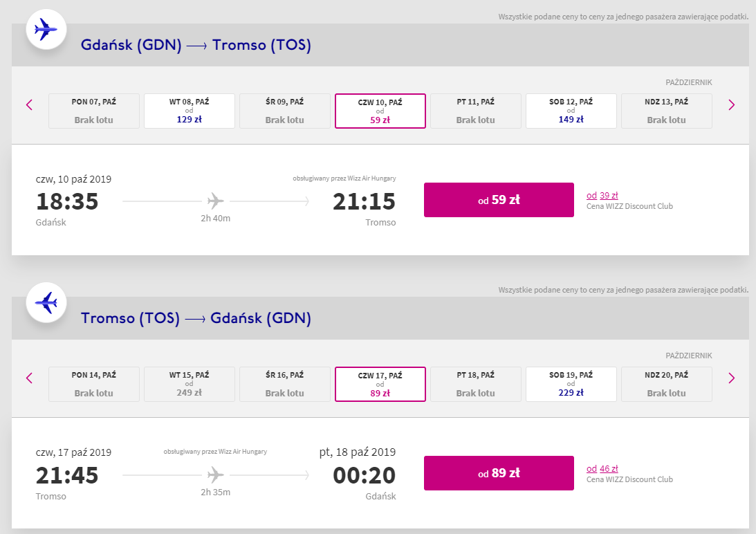Screen dimensions: 756x534
Task: Select WT 08, PAŹ for 129 zł
Action: [189, 111]
